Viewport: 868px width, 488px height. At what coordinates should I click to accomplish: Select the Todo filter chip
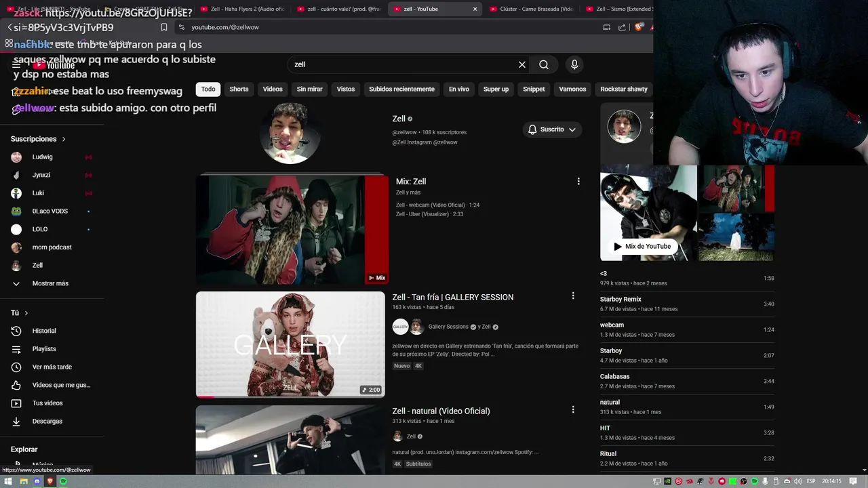click(208, 89)
